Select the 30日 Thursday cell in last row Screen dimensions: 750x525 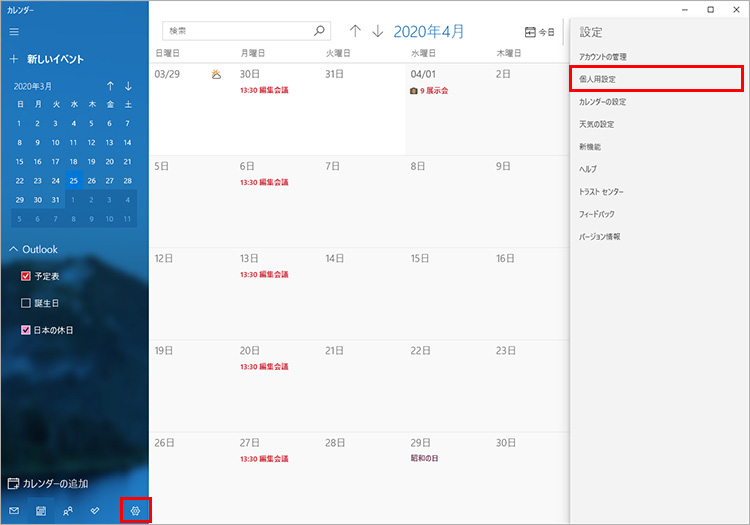coord(530,478)
